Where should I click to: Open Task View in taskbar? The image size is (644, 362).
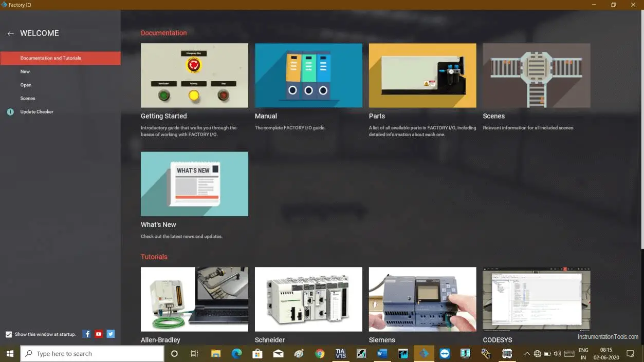click(194, 354)
